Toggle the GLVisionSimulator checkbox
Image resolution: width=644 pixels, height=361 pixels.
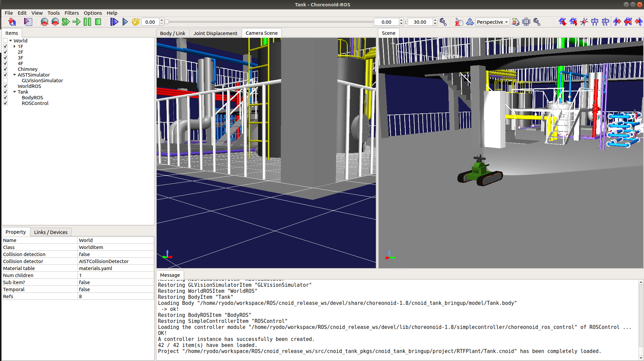(5, 81)
